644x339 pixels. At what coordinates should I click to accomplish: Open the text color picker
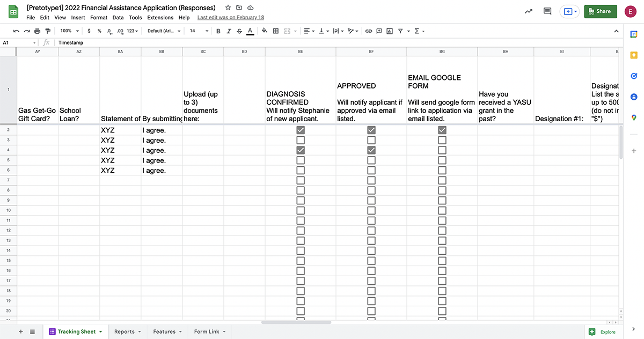[250, 31]
